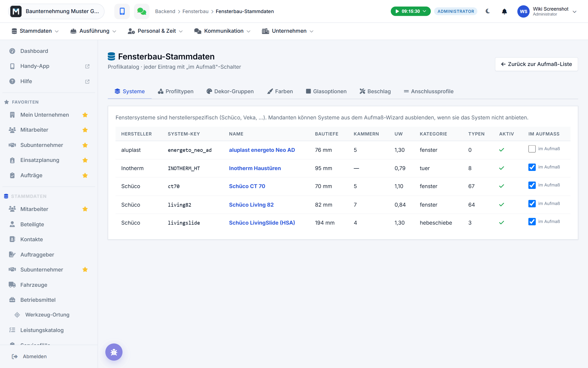The image size is (588, 368).
Task: Open aluplast energeto Neo AD link
Action: pyautogui.click(x=262, y=150)
